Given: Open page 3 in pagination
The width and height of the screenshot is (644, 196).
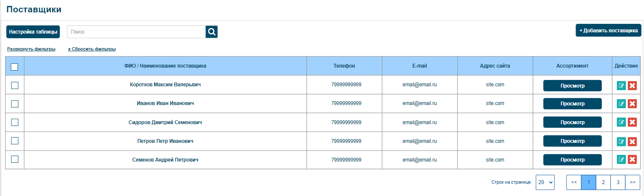Looking at the screenshot, I should 618,182.
